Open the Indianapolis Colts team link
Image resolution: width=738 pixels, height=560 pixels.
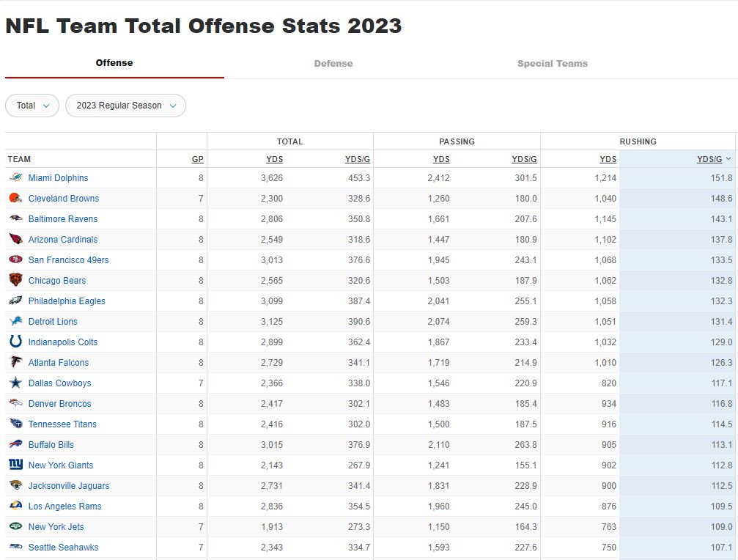[x=62, y=342]
